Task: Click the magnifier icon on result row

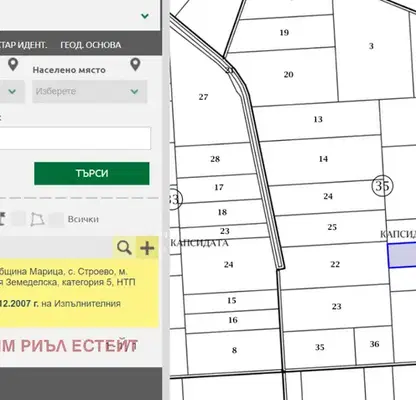Action: pyautogui.click(x=124, y=248)
